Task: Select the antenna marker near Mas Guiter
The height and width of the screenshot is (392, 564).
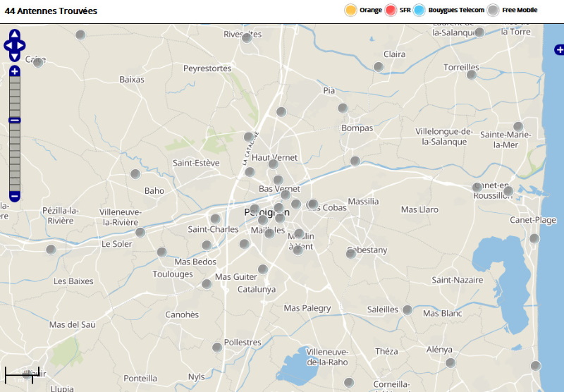Action: click(x=263, y=269)
